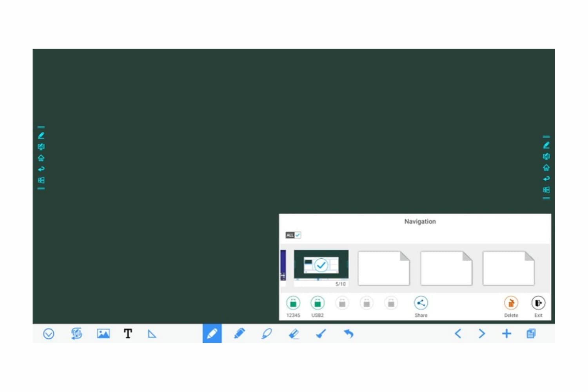Click the Navigation panel title
The height and width of the screenshot is (392, 588).
420,221
